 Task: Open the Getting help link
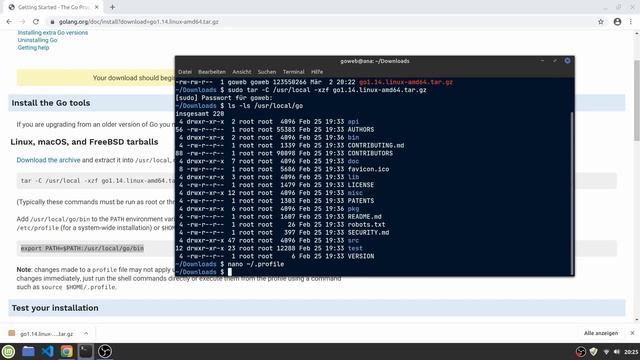pos(33,47)
